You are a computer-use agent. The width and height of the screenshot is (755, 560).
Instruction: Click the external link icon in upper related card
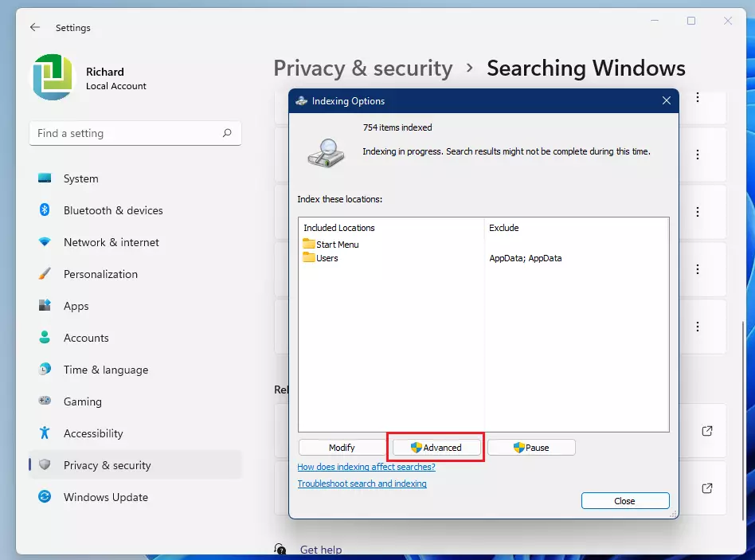(707, 430)
